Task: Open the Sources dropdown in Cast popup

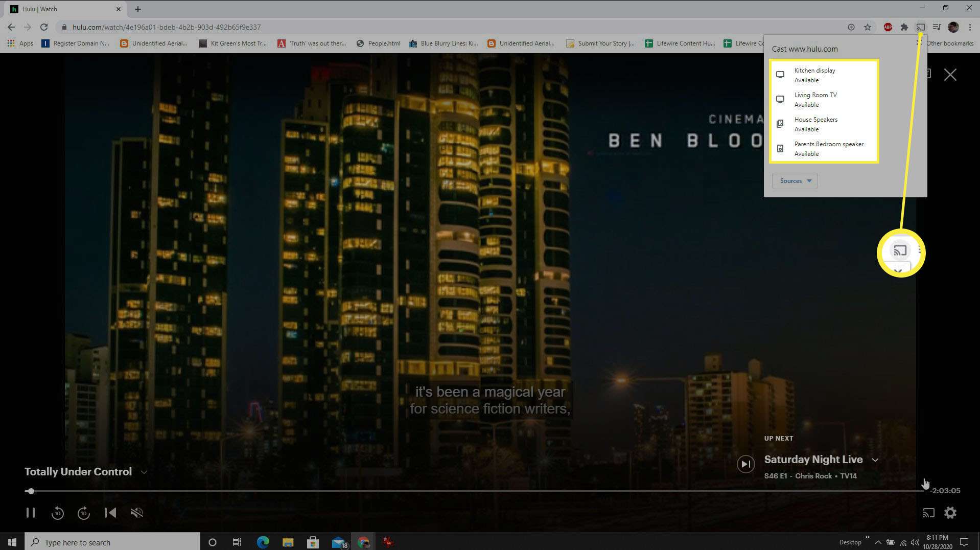Action: click(795, 181)
